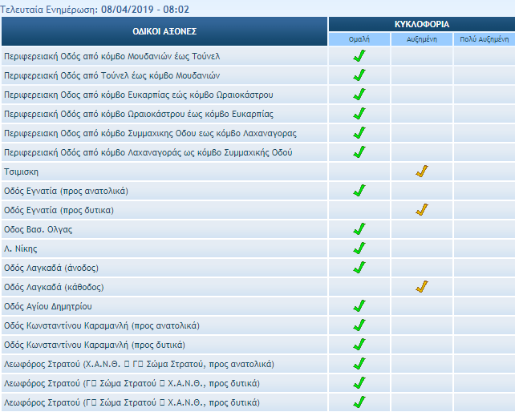The height and width of the screenshot is (420, 515).
Task: Click the ΟΔΙΚΟΙ ΑΞΟΝΕΣ table header
Action: (164, 31)
